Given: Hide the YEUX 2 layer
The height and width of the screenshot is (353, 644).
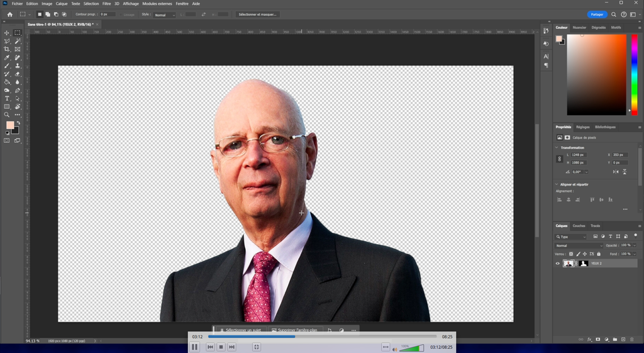Looking at the screenshot, I should [557, 264].
